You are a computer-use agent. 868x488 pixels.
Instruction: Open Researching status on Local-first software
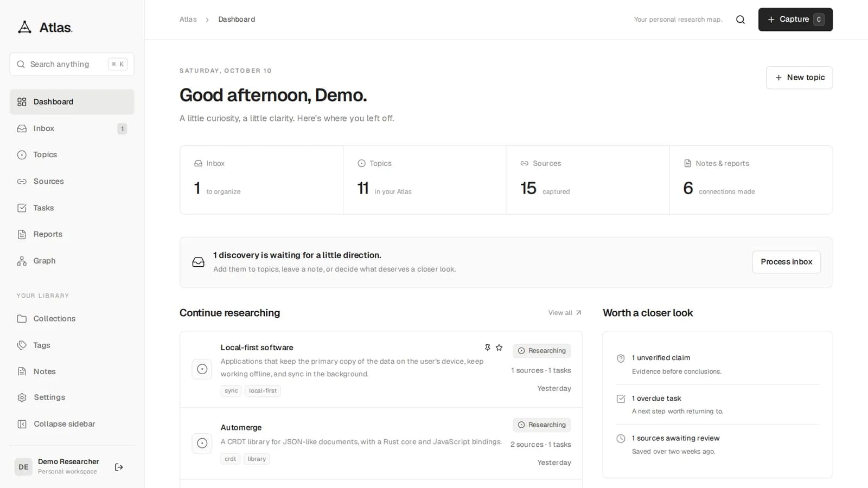click(541, 351)
